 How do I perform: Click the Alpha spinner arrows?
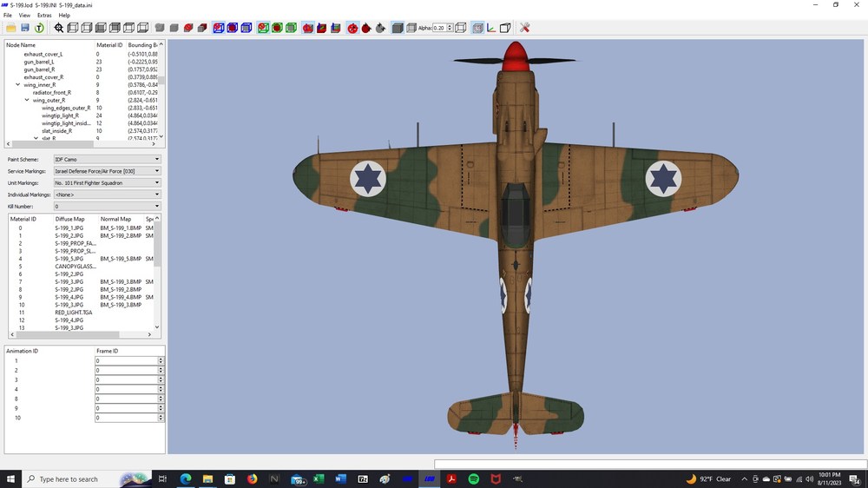(x=450, y=28)
